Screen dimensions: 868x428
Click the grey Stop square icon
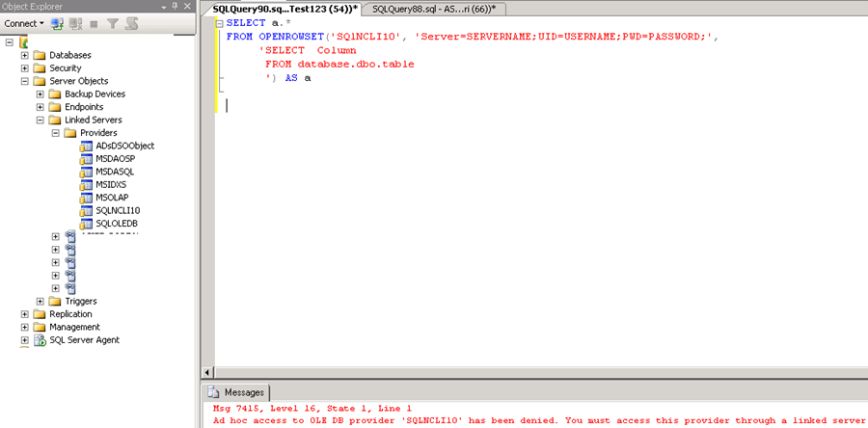tap(95, 24)
